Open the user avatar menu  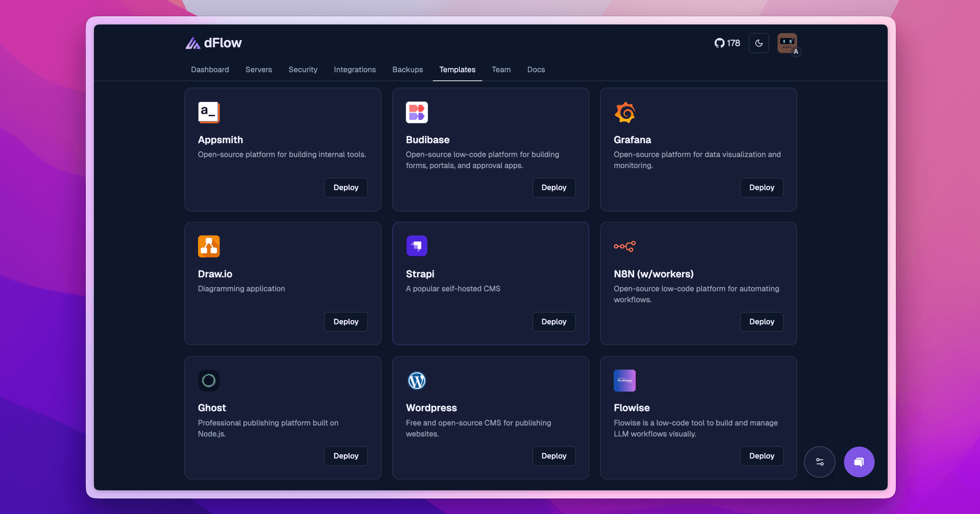(x=786, y=43)
